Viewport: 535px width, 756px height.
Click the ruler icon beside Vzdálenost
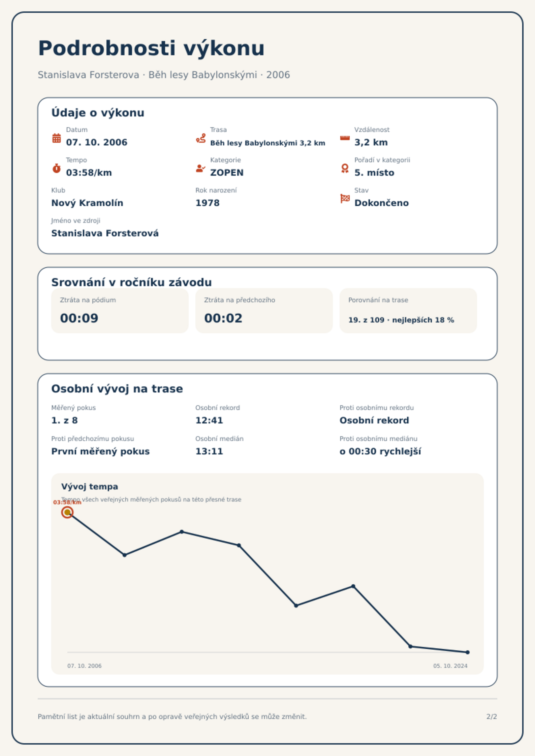click(345, 138)
